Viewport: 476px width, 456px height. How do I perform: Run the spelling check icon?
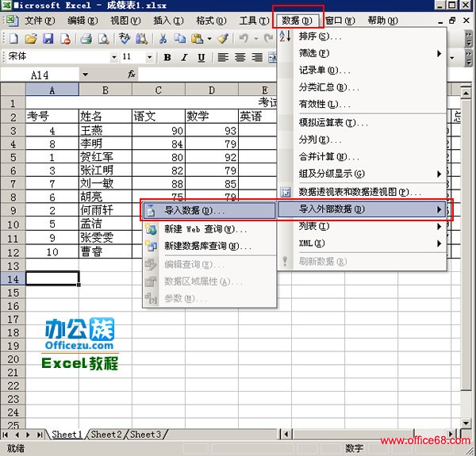point(125,39)
